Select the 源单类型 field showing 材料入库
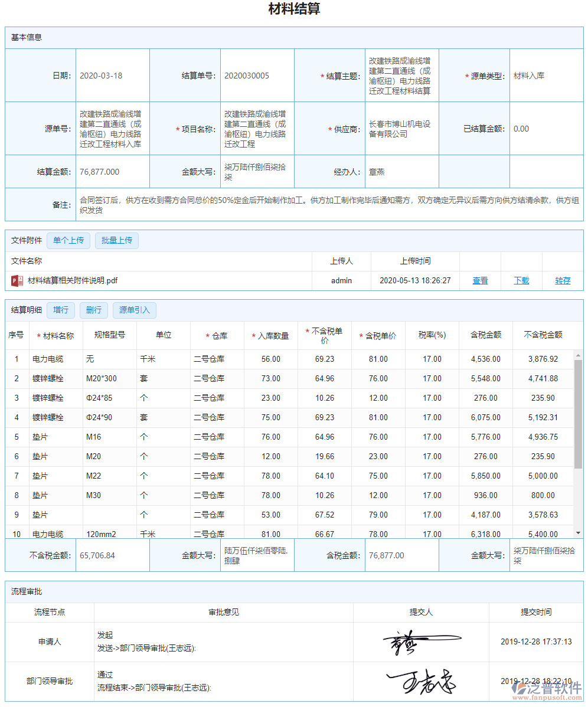588x707 pixels. tap(545, 76)
